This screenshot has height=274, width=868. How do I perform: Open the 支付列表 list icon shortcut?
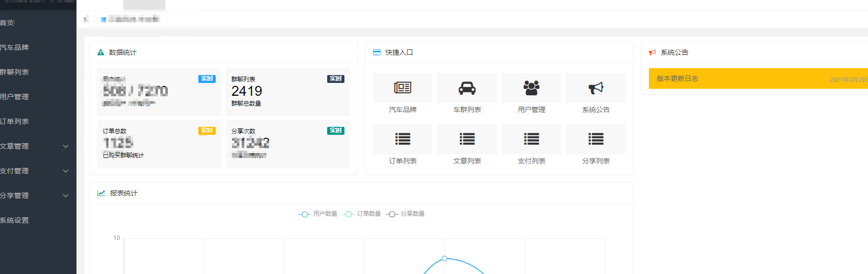pos(531,139)
